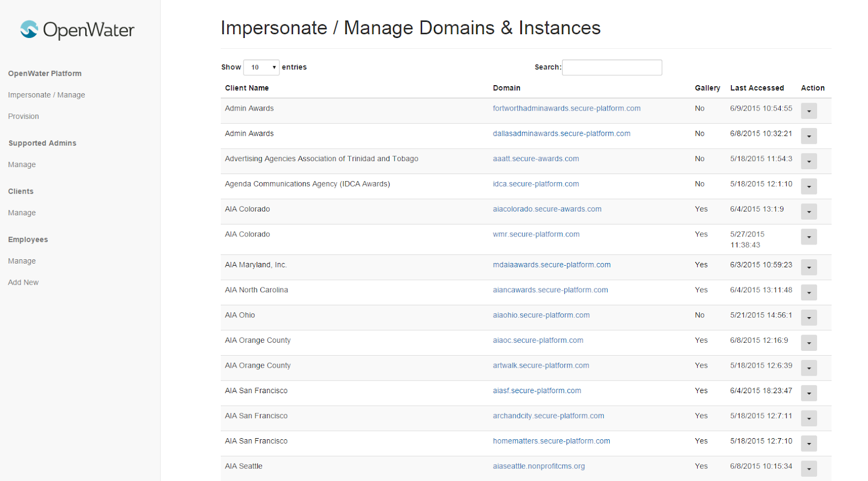This screenshot has width=868, height=481.
Task: Change the Show entries count dropdown
Action: [261, 67]
